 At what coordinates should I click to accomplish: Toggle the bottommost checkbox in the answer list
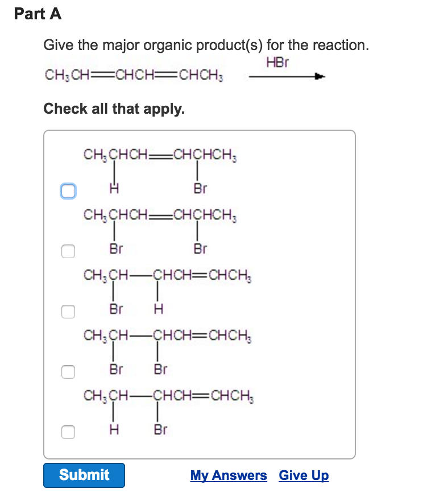68,432
